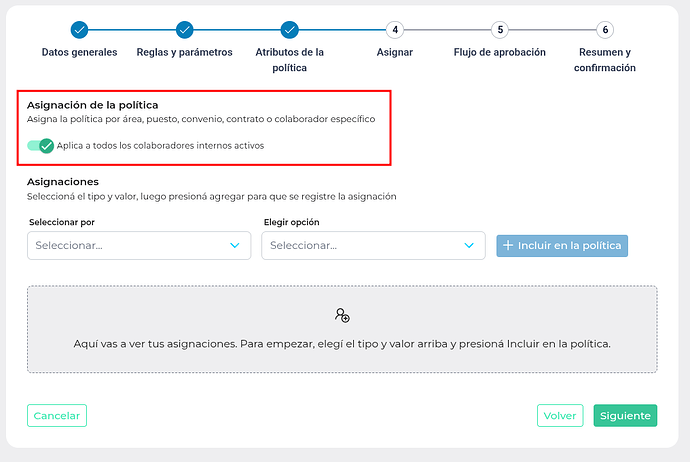Click step number 4 circle
This screenshot has height=462, width=690.
coord(395,30)
